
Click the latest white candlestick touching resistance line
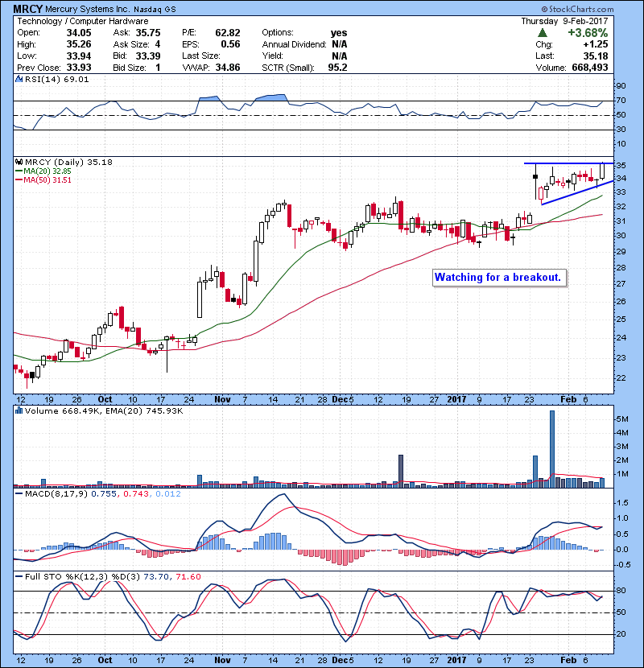click(x=602, y=171)
